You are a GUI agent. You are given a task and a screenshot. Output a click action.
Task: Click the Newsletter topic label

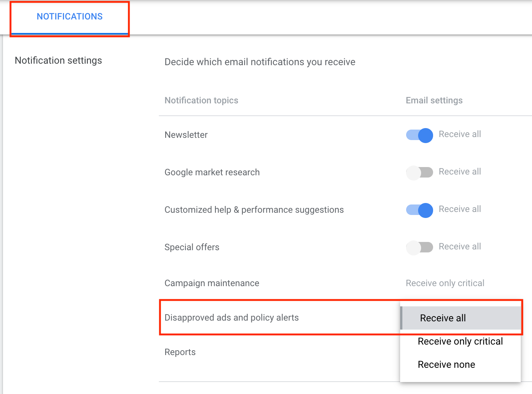point(186,135)
